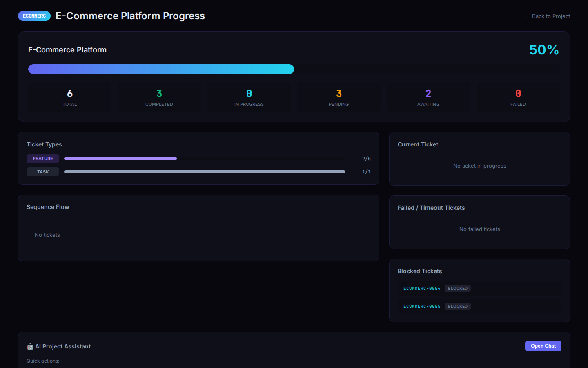The height and width of the screenshot is (368, 588).
Task: Open Chat with the AI assistant
Action: click(x=543, y=346)
